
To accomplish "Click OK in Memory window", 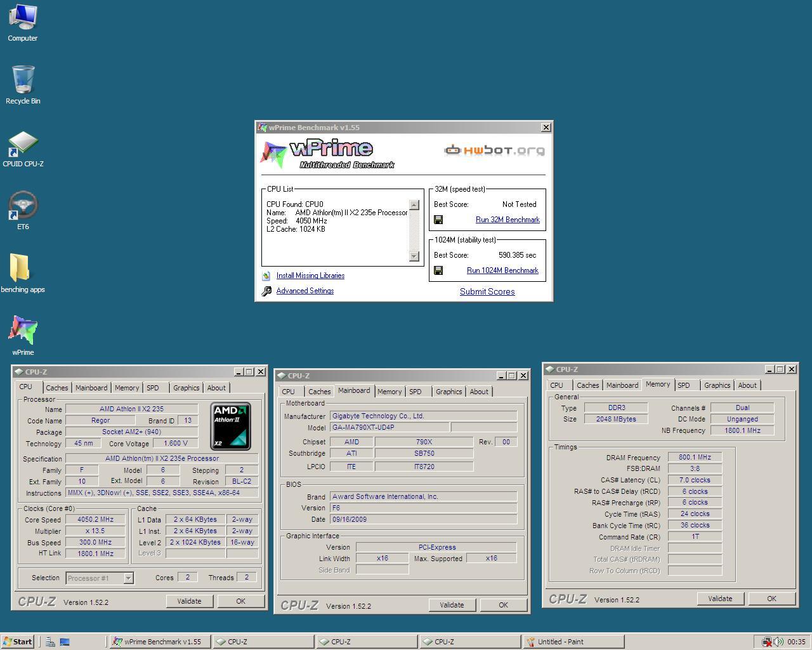I will 771,599.
